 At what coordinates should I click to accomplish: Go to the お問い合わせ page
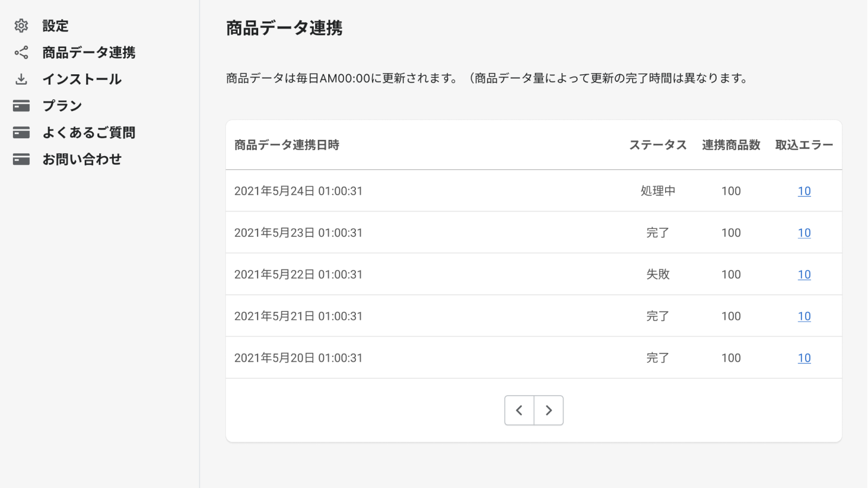(82, 159)
